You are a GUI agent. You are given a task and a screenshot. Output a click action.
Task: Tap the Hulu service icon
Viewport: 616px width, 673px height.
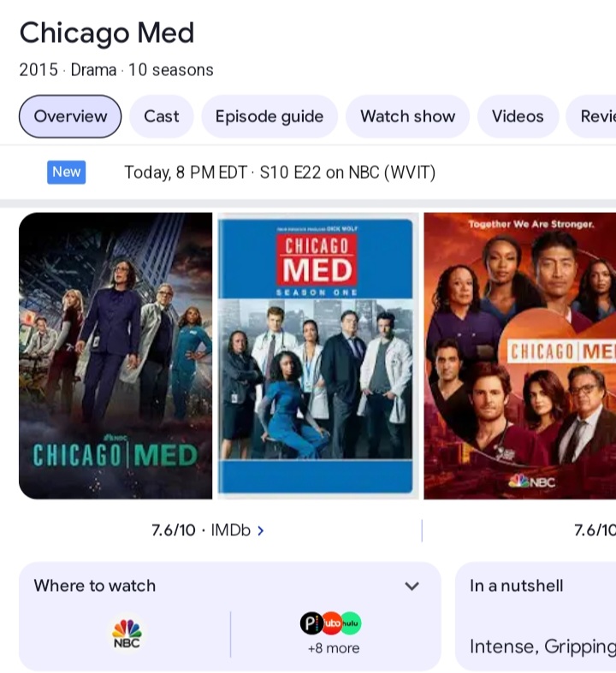click(x=351, y=623)
